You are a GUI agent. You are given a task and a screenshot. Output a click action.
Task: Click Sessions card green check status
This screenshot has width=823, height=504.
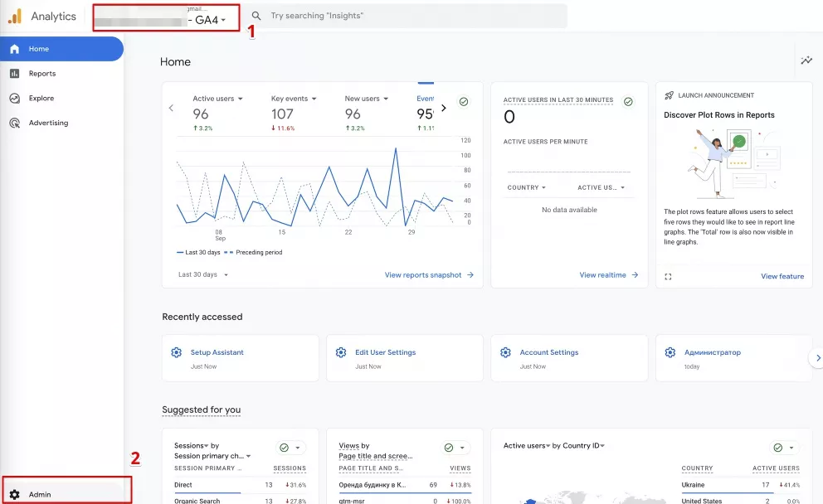[284, 448]
